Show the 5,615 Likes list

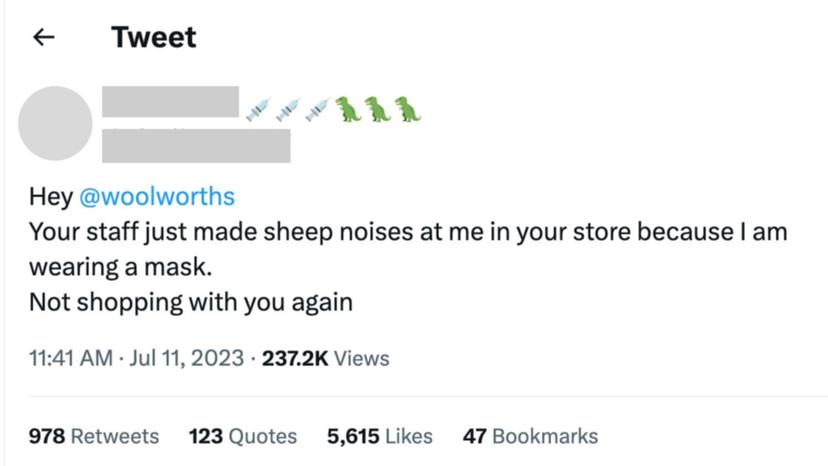point(380,436)
